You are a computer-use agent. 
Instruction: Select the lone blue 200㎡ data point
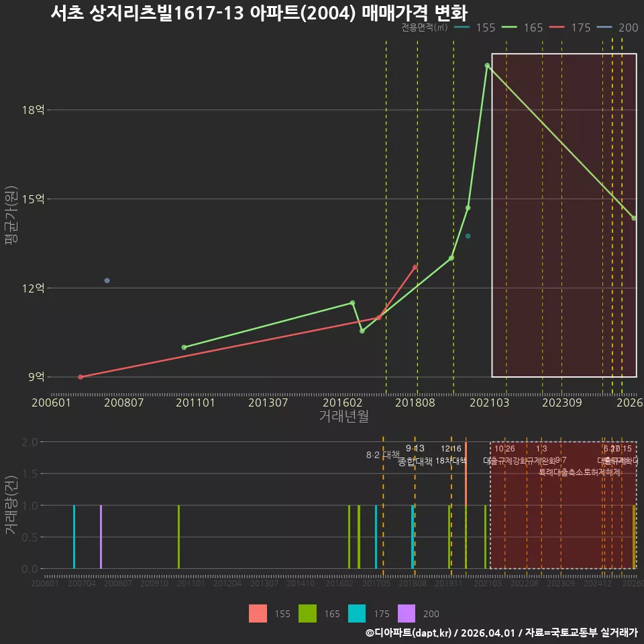point(107,280)
